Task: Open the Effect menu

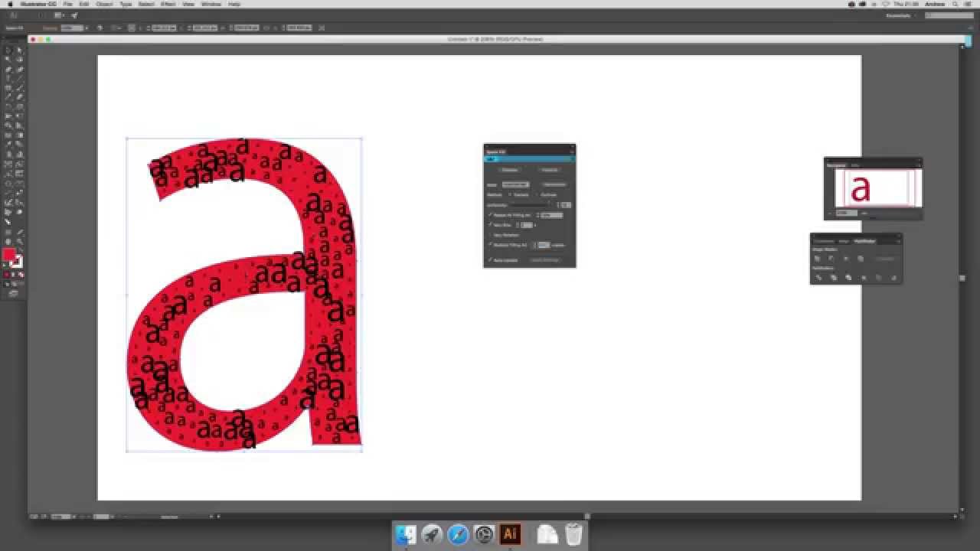Action: (x=168, y=4)
